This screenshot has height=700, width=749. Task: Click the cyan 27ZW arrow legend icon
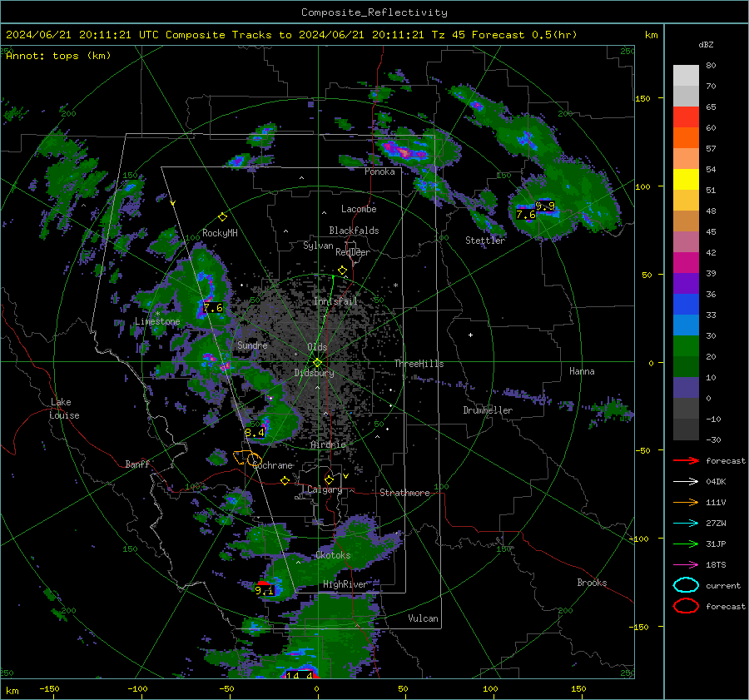click(x=686, y=524)
